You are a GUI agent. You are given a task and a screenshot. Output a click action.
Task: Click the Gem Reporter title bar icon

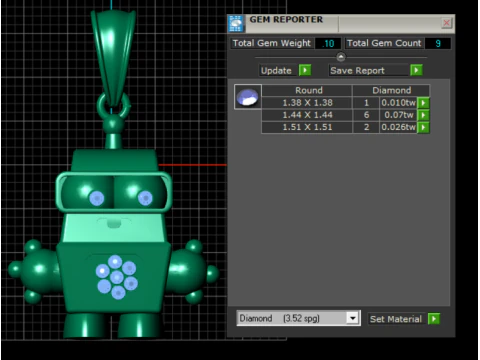coord(236,23)
